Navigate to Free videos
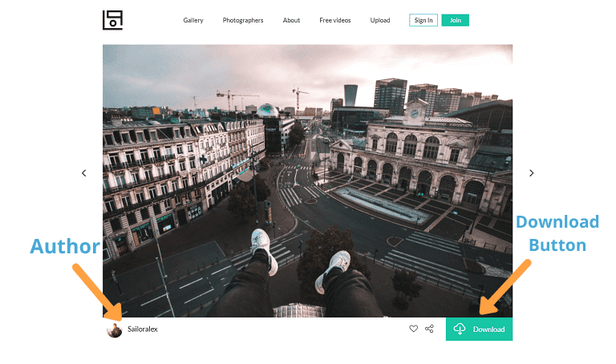The image size is (616, 364). (x=335, y=20)
